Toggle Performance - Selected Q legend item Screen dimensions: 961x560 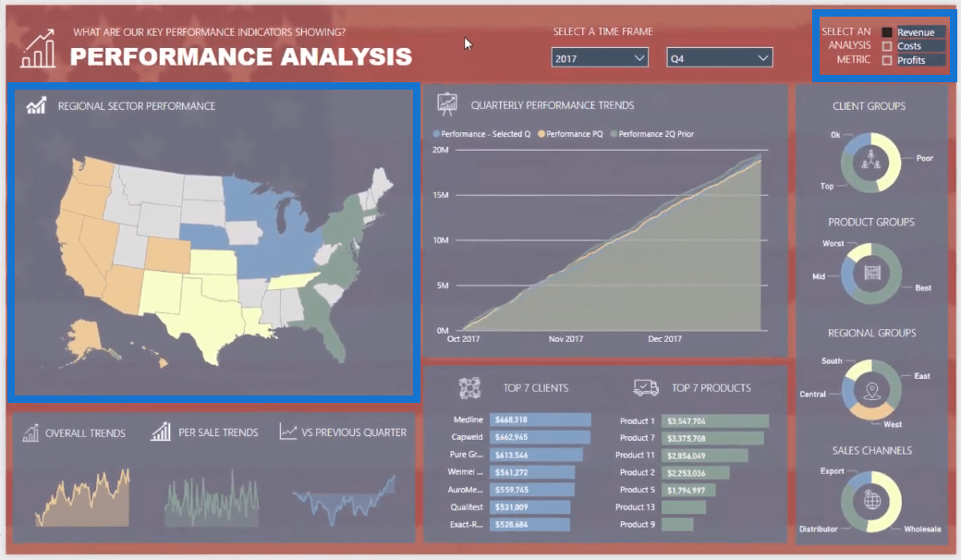[x=481, y=134]
